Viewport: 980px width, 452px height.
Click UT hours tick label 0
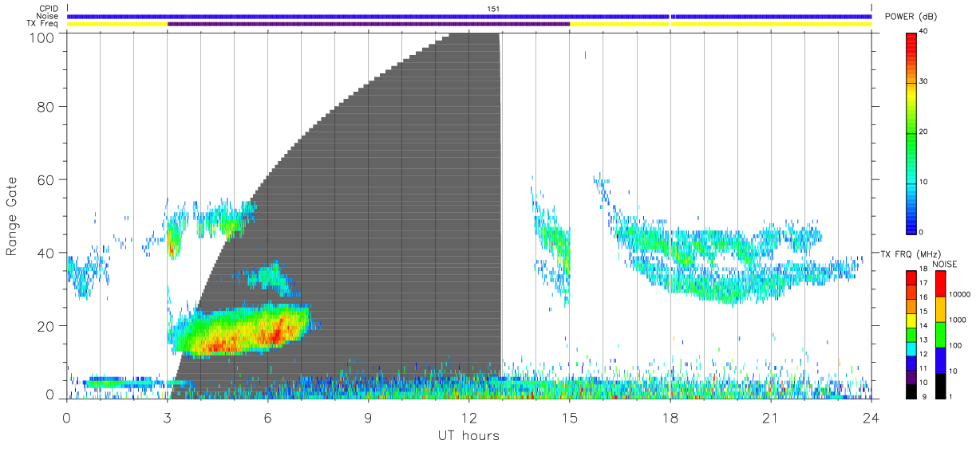67,417
